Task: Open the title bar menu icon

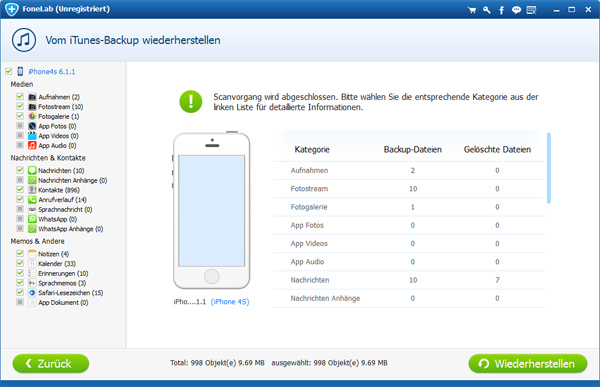Action: pos(531,10)
